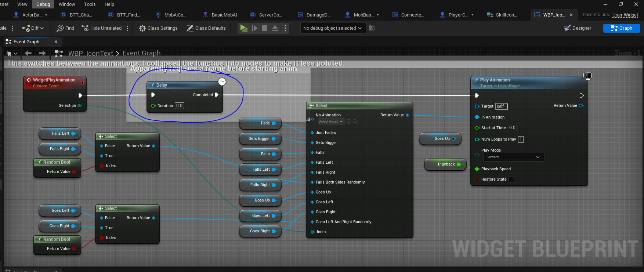Open the Tools menu
This screenshot has height=272, width=644.
90,4
